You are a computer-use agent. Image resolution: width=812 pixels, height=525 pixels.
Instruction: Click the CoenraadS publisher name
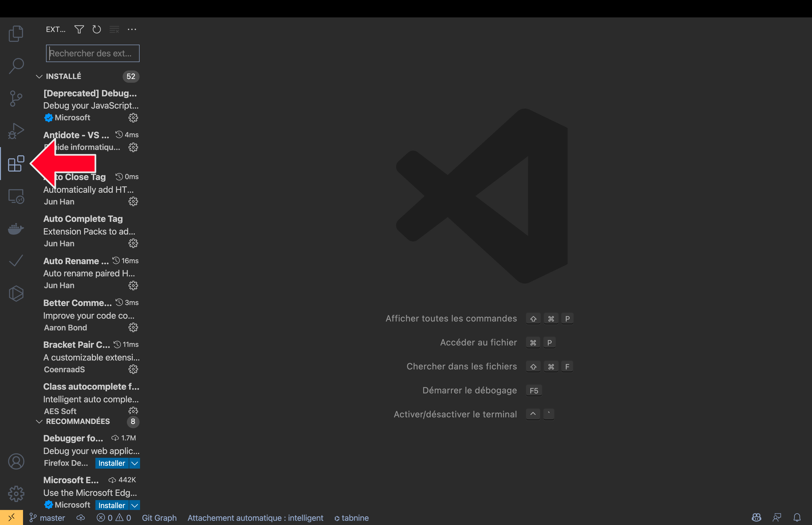pos(64,370)
